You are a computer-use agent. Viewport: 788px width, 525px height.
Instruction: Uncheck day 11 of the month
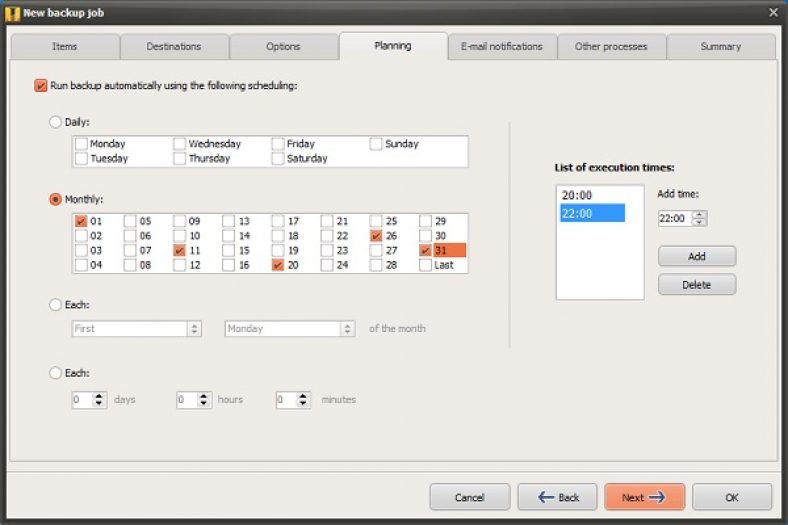[x=179, y=250]
